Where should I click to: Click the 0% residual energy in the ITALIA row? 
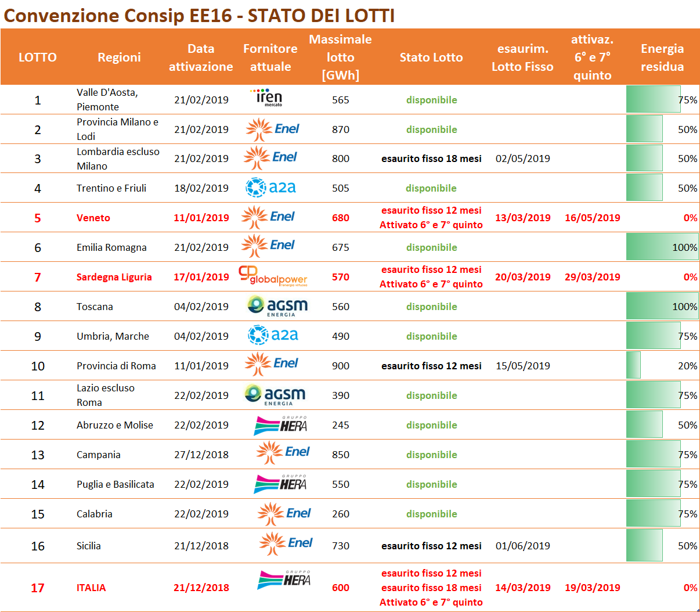tap(690, 588)
